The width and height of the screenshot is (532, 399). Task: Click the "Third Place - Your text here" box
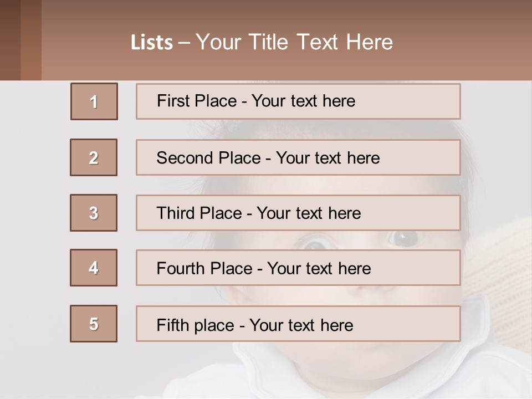(298, 213)
